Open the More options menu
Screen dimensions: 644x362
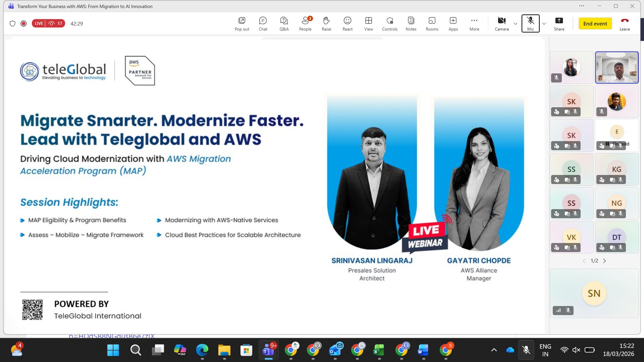(474, 23)
